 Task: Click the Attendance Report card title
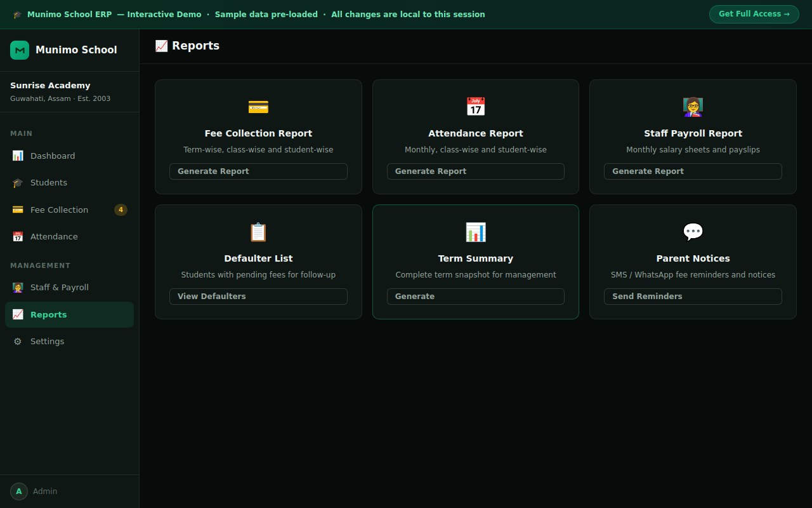point(476,133)
